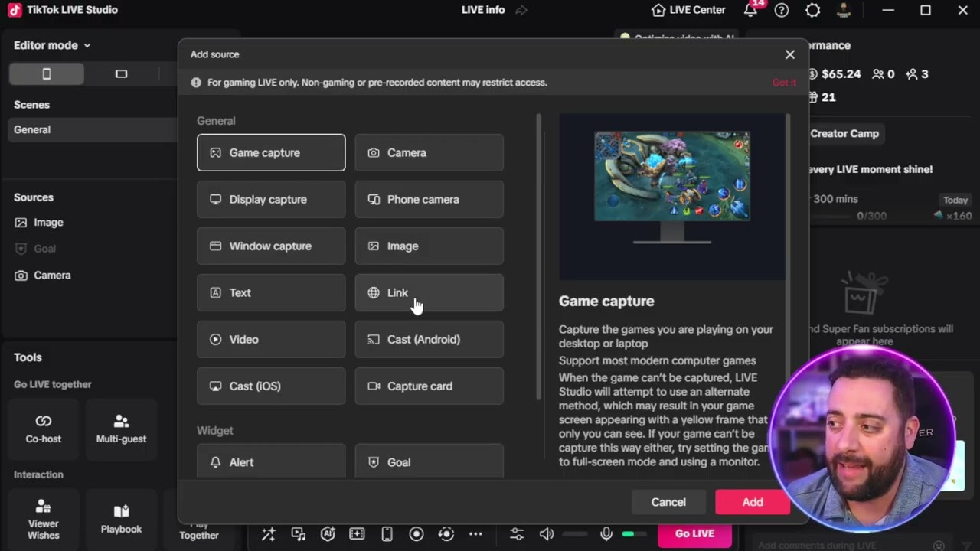This screenshot has width=980, height=551.
Task: Adjust the speaker volume slider
Action: [576, 534]
